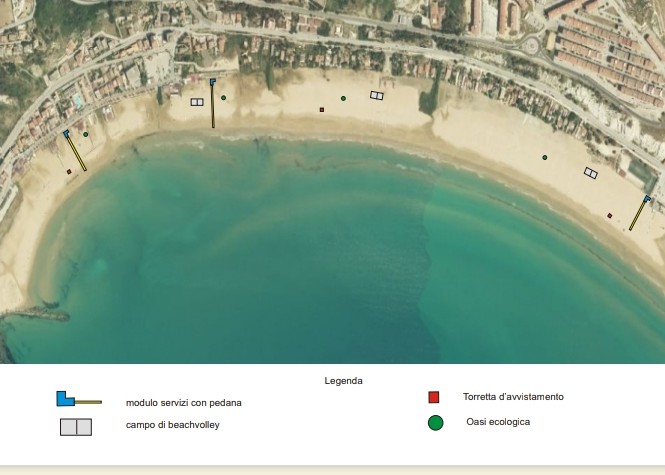
Task: Click the westernmost blue service module marker
Action: [x=66, y=133]
